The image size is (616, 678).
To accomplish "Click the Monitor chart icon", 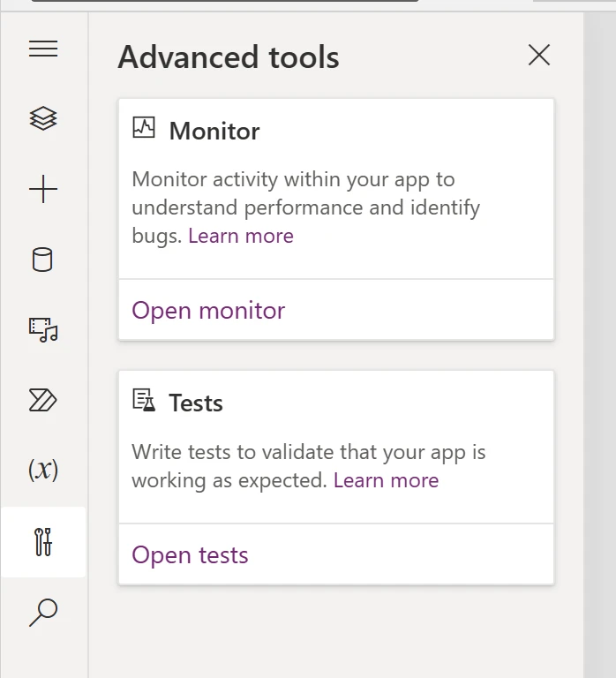I will click(143, 128).
